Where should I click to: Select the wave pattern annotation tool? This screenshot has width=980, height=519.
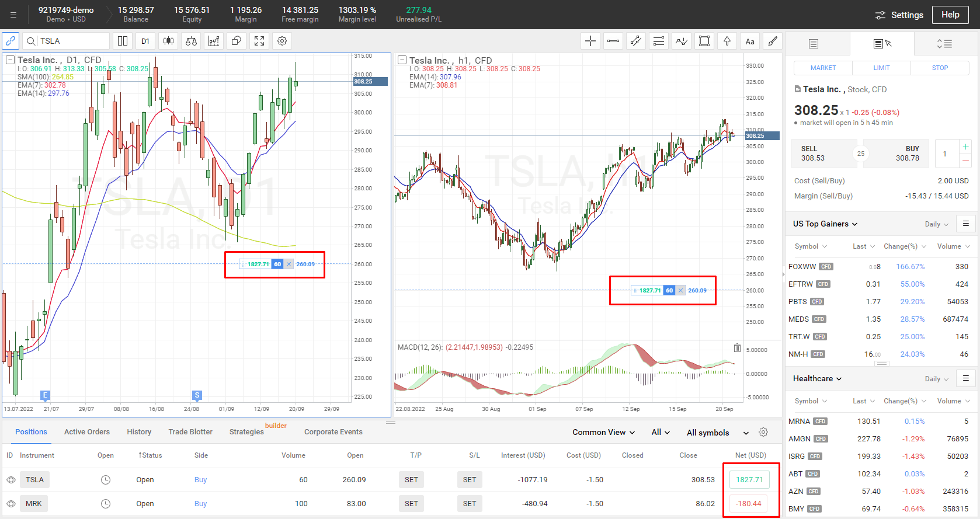682,41
